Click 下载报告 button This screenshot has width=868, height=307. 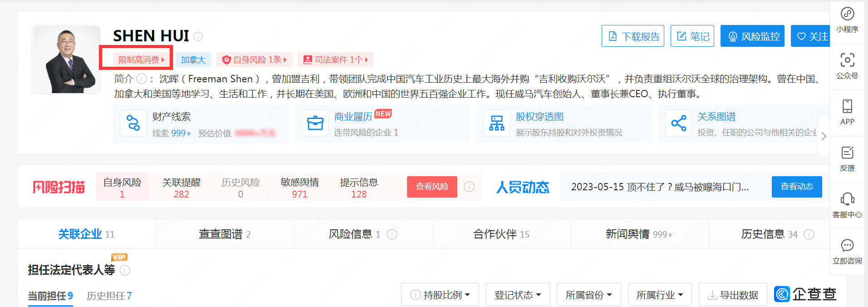[x=633, y=36]
